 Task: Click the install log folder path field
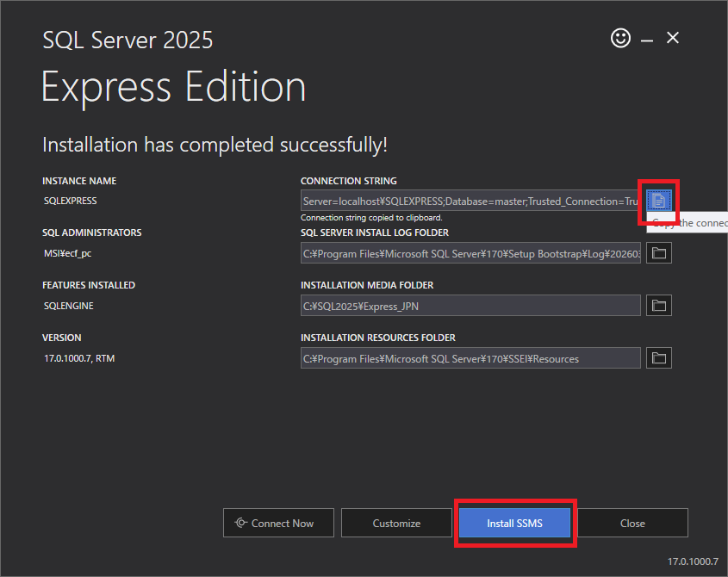click(x=470, y=253)
